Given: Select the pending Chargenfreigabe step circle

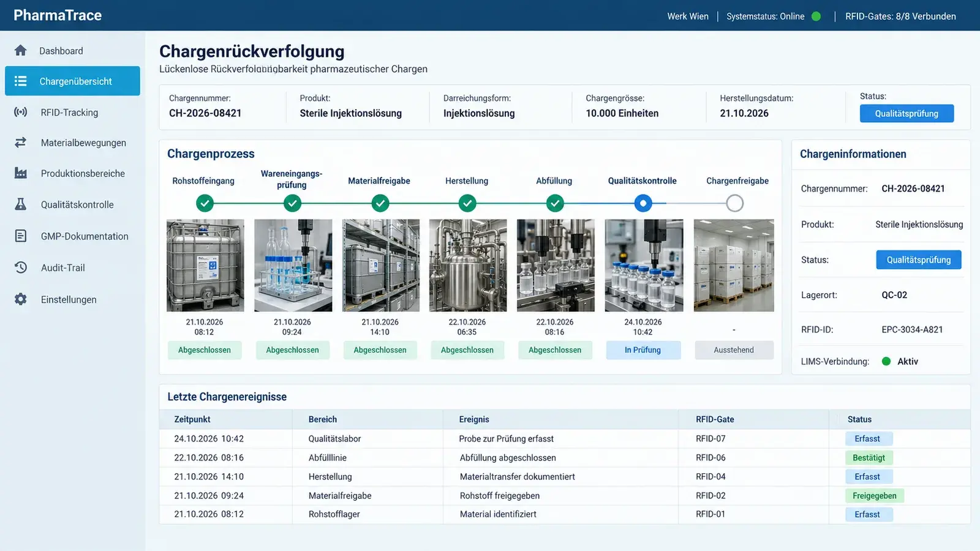Looking at the screenshot, I should tap(734, 203).
